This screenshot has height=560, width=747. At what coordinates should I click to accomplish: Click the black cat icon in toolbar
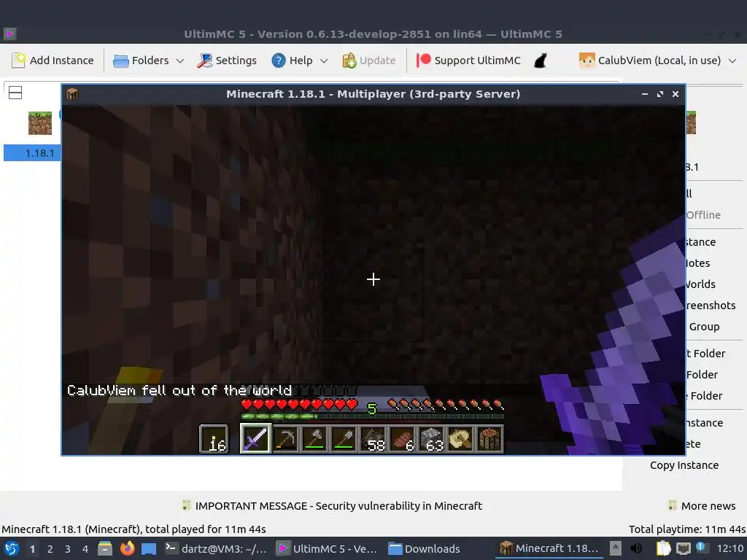tap(541, 61)
